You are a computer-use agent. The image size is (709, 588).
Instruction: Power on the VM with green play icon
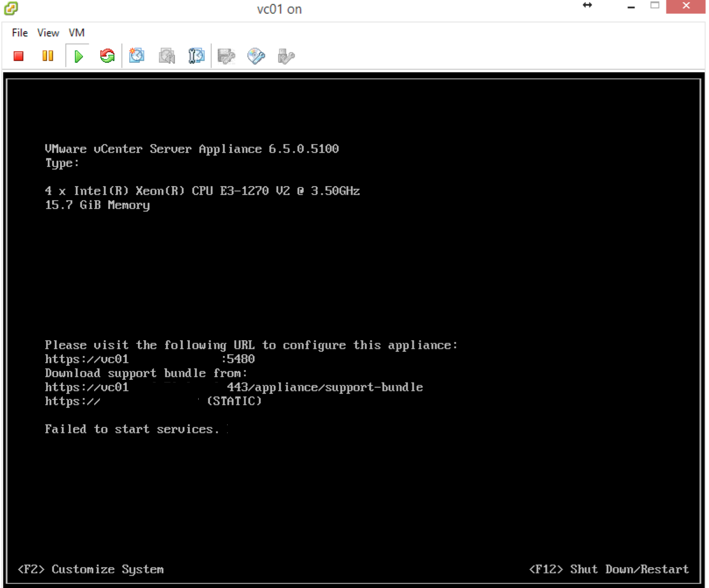tap(78, 56)
